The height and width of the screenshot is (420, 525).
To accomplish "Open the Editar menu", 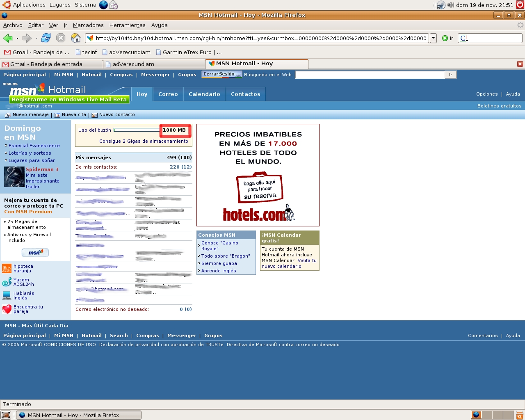I will coord(36,25).
